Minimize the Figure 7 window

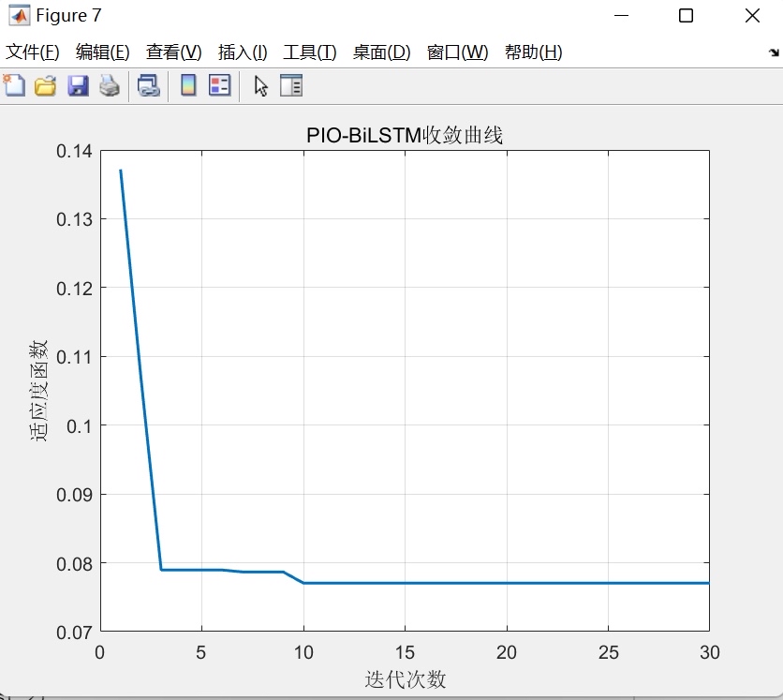point(621,16)
